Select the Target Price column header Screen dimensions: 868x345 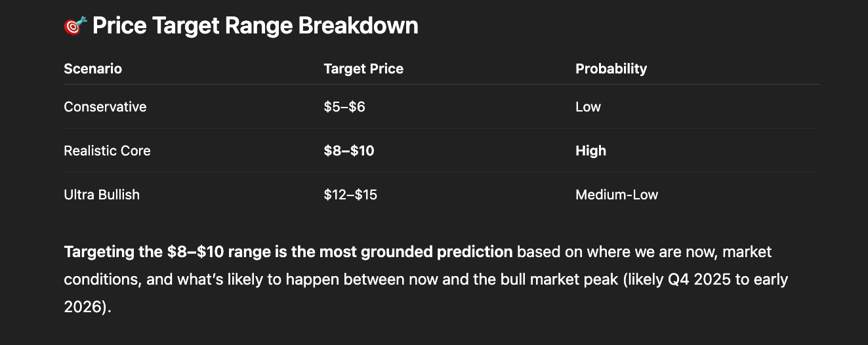click(x=363, y=69)
